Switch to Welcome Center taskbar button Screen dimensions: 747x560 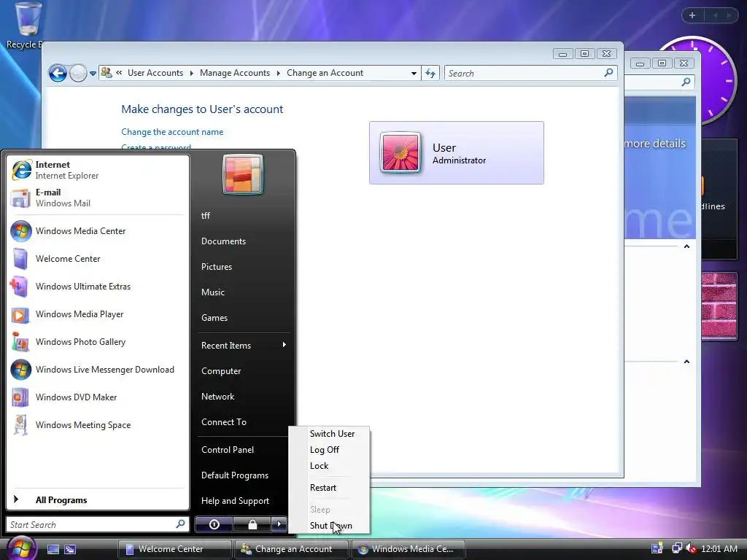175,549
